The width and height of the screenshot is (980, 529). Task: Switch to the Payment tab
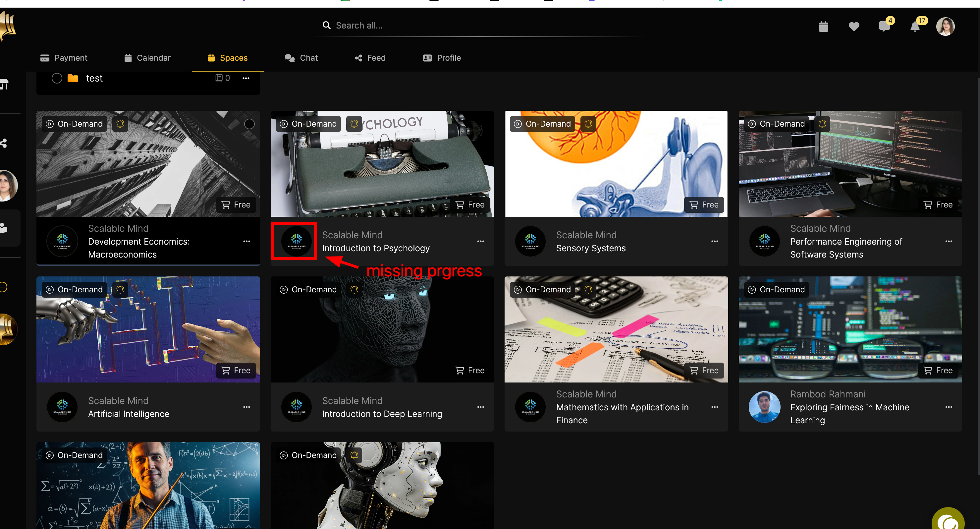coord(64,58)
